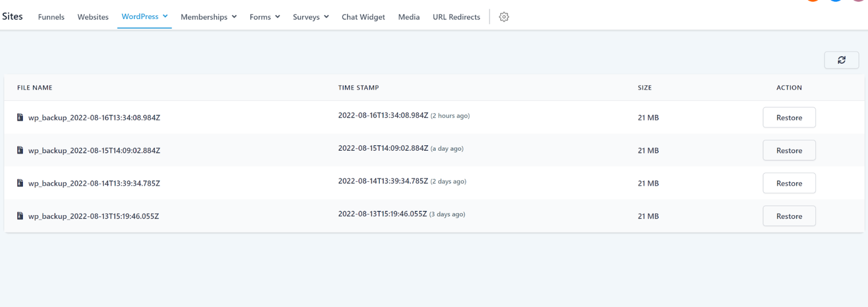The width and height of the screenshot is (868, 307).
Task: Click file icon for 2022-08-14 backup
Action: point(20,183)
